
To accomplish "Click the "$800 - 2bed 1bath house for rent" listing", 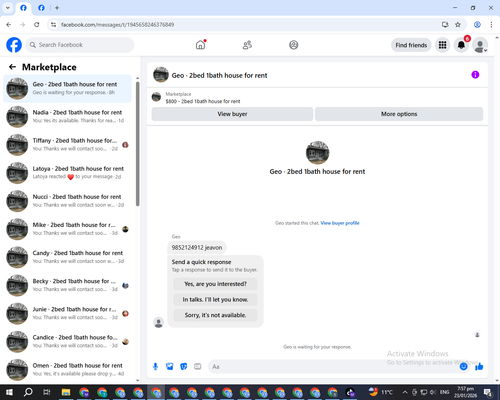I will pyautogui.click(x=203, y=101).
